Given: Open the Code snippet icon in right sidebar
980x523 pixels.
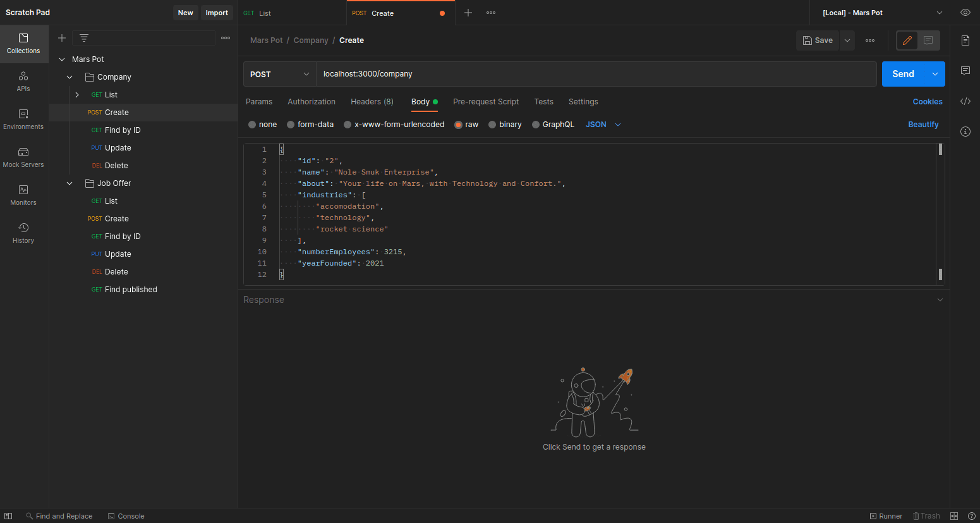Looking at the screenshot, I should click(965, 101).
